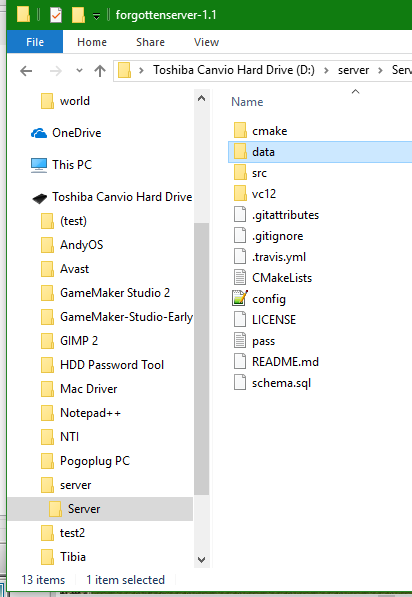The height and width of the screenshot is (597, 412).
Task: Click the Properties icon in quick access toolbar
Action: (56, 15)
